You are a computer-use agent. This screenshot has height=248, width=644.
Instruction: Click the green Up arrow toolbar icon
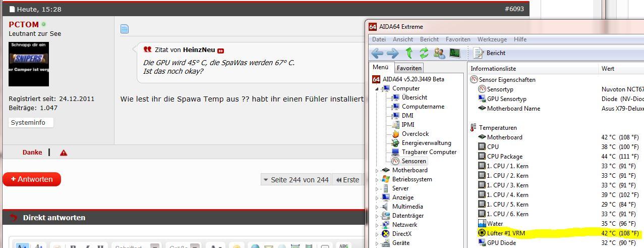409,53
